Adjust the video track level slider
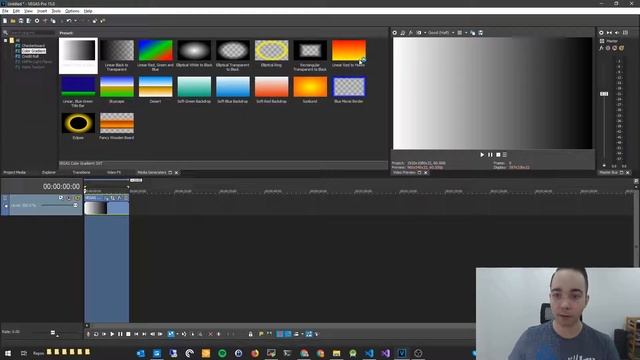The height and width of the screenshot is (360, 640). click(76, 205)
